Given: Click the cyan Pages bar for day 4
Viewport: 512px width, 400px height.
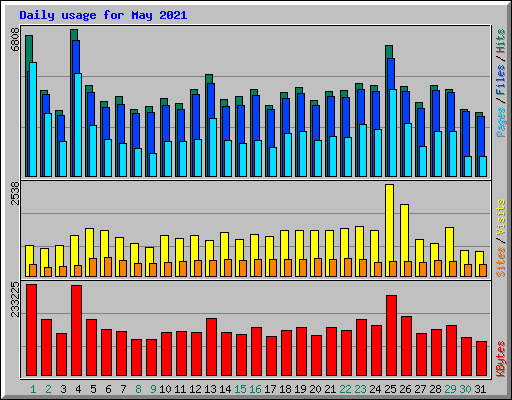Looking at the screenshot, I should (x=78, y=125).
